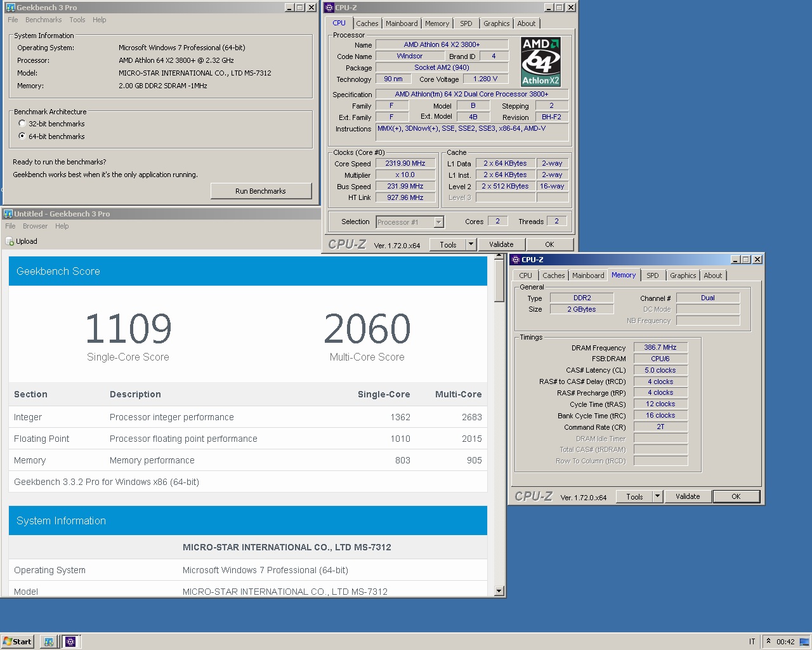Screen dimensions: 812x650
Task: Switch to Mainboard tab in top CPU-Z
Action: coord(402,23)
